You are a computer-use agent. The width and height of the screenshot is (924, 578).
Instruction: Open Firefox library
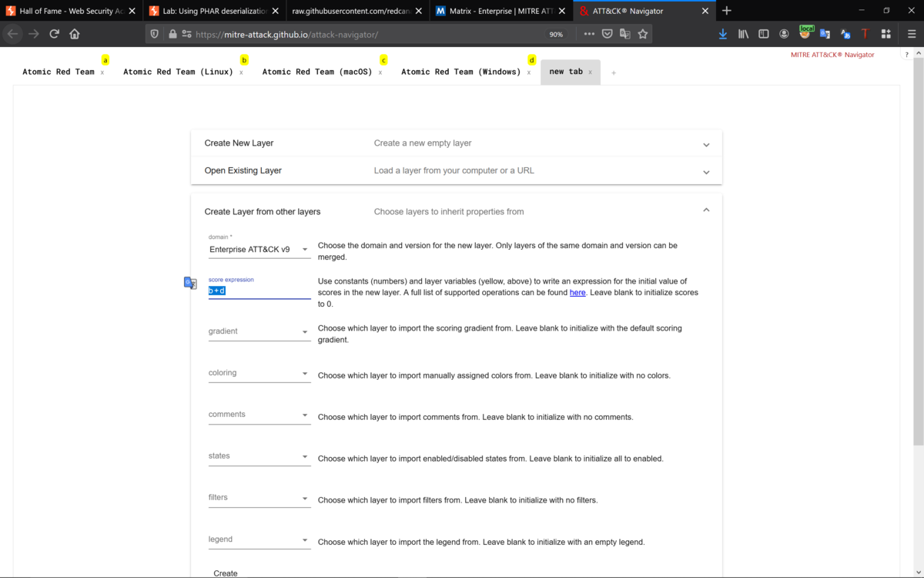pos(743,34)
